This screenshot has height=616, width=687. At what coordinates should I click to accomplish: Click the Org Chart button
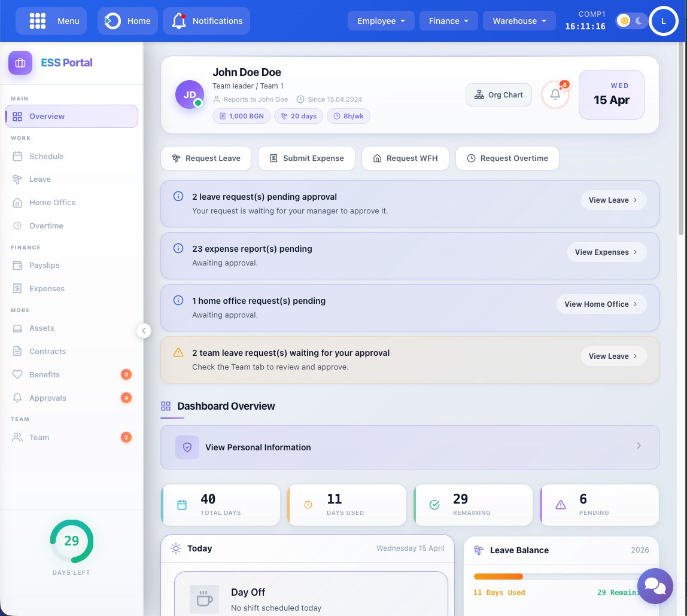(x=498, y=94)
